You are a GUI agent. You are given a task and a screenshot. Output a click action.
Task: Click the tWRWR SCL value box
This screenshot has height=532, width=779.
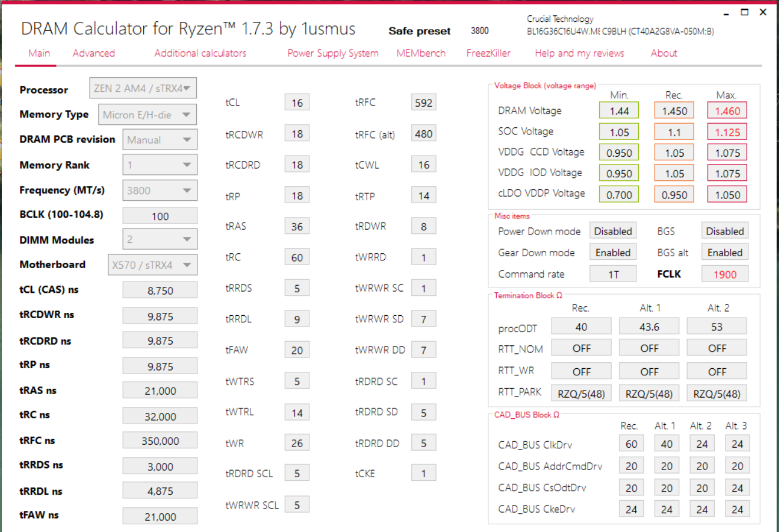(x=297, y=504)
